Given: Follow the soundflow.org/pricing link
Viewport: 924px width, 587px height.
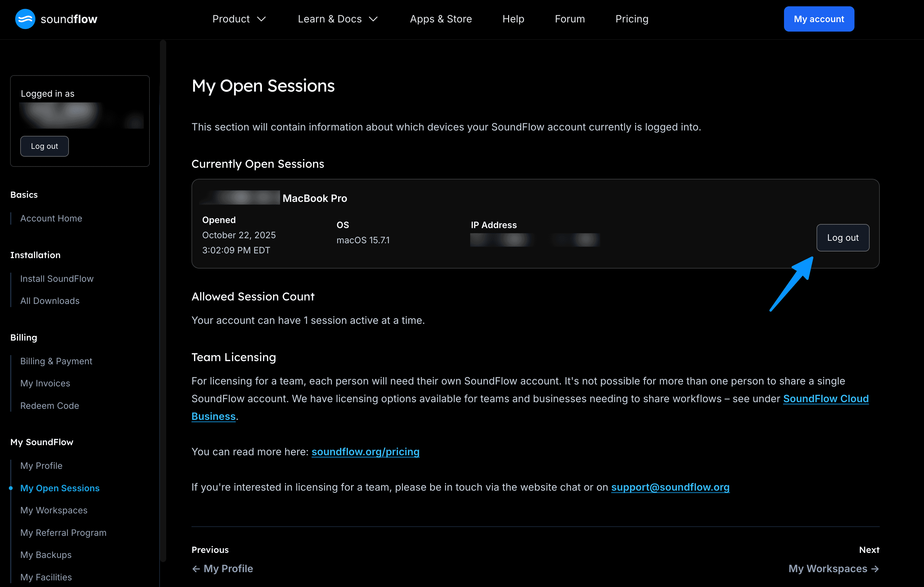Looking at the screenshot, I should click(365, 451).
